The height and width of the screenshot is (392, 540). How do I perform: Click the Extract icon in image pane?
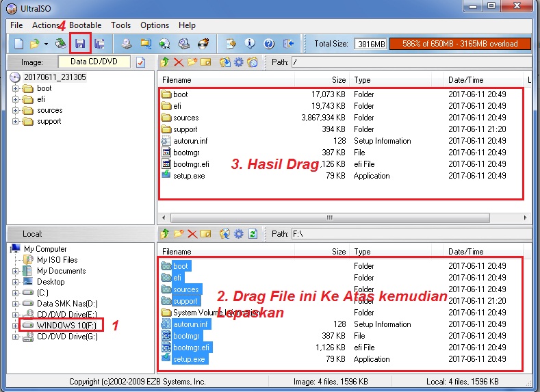click(225, 62)
